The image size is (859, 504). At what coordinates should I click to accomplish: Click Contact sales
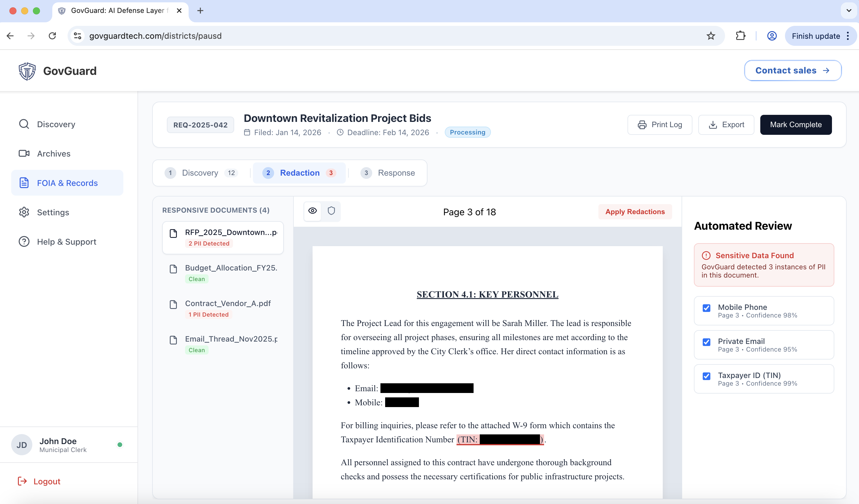(792, 70)
